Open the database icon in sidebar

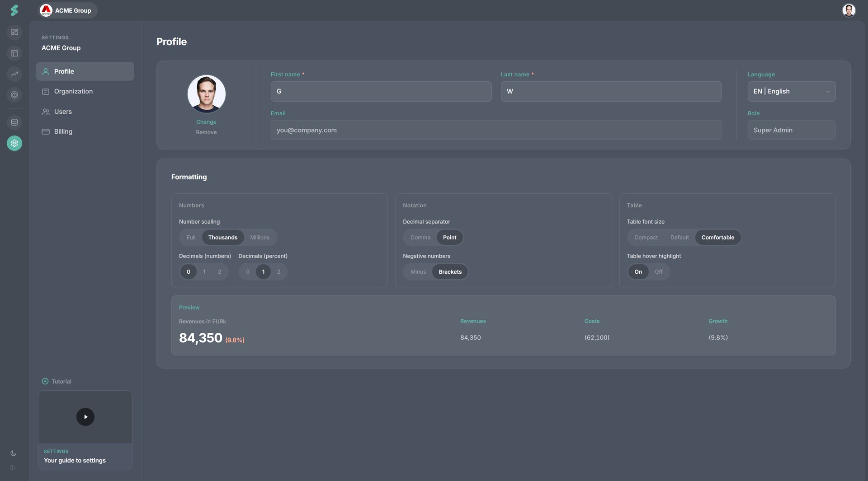tap(14, 122)
